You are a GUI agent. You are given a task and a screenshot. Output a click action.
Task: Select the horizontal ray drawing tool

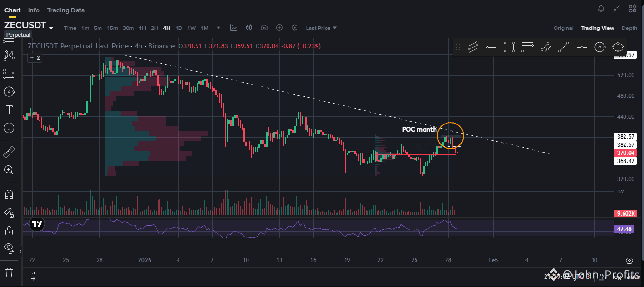(x=491, y=47)
